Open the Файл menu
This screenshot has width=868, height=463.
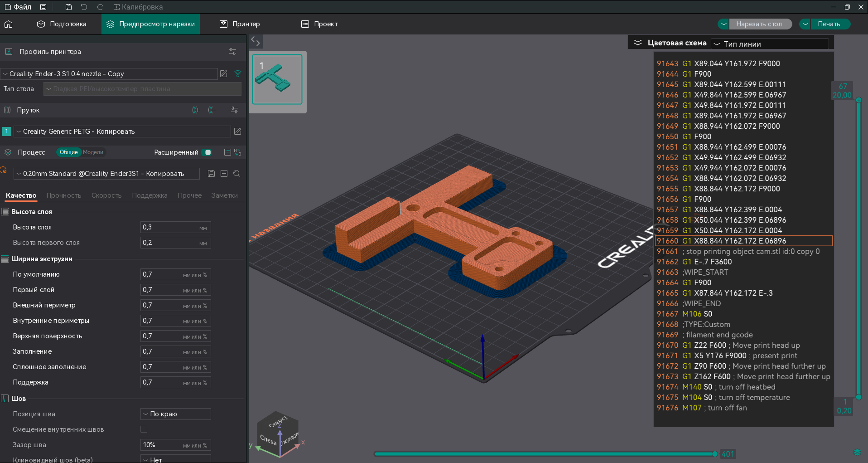click(x=18, y=7)
